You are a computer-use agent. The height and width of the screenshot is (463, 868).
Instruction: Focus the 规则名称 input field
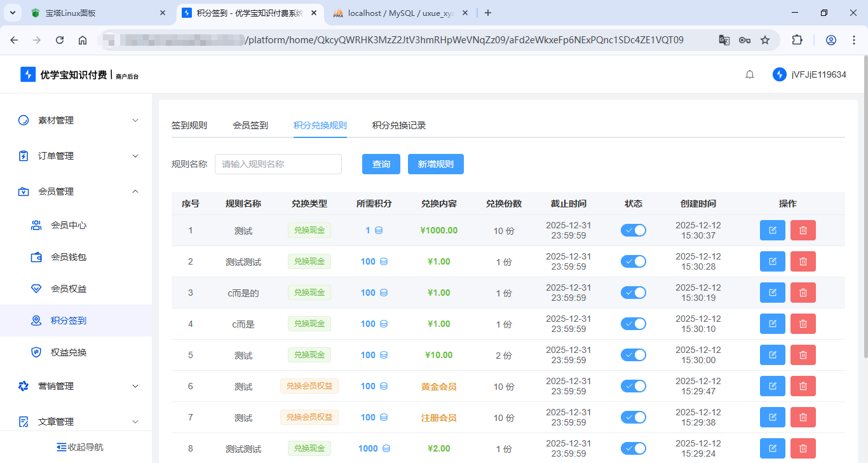(278, 164)
